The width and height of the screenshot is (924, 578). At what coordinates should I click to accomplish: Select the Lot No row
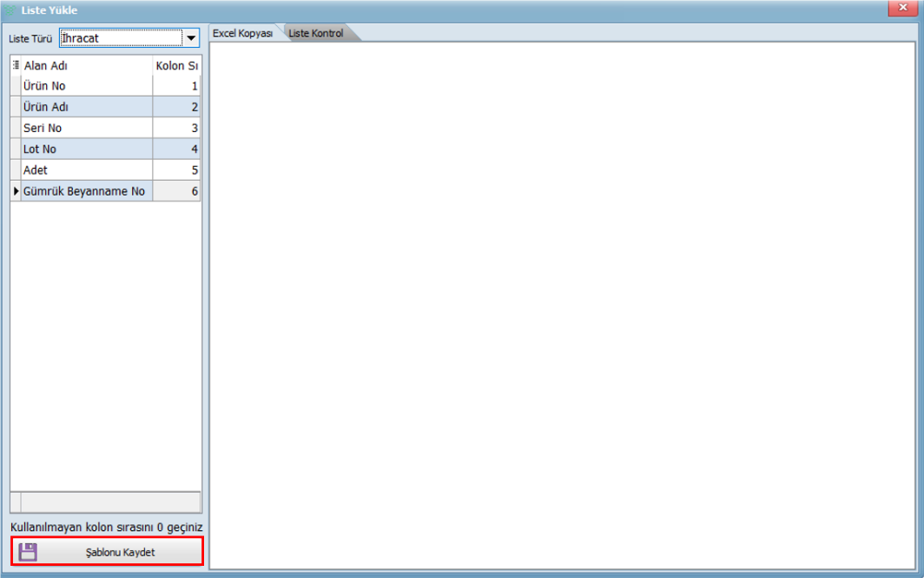(x=87, y=149)
